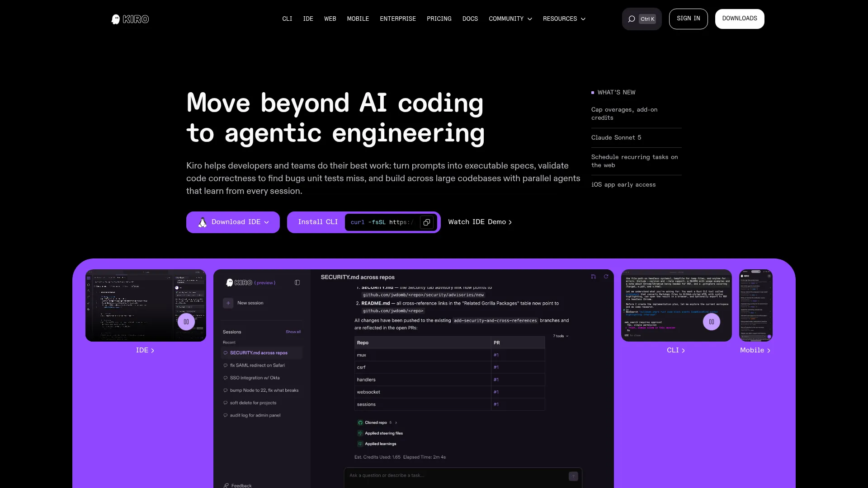Viewport: 868px width, 488px height.
Task: Open the Claude Sonnet 5 announcement
Action: click(x=616, y=138)
